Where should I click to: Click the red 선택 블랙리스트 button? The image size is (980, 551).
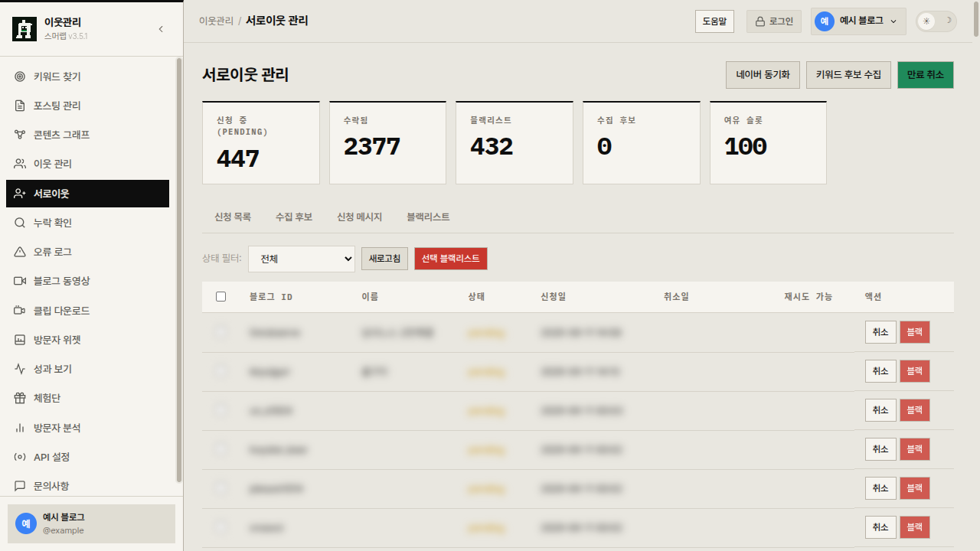point(451,259)
